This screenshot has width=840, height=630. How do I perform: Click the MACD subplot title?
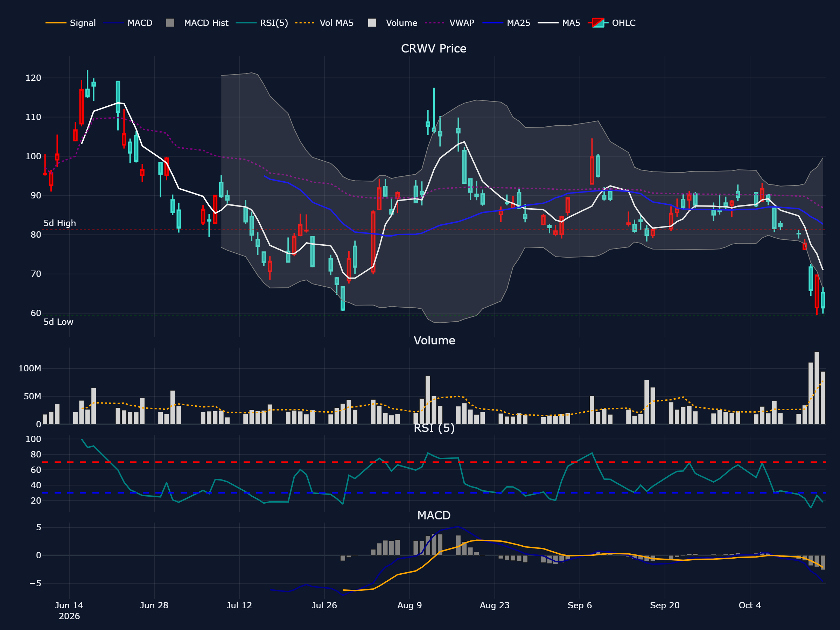click(434, 515)
